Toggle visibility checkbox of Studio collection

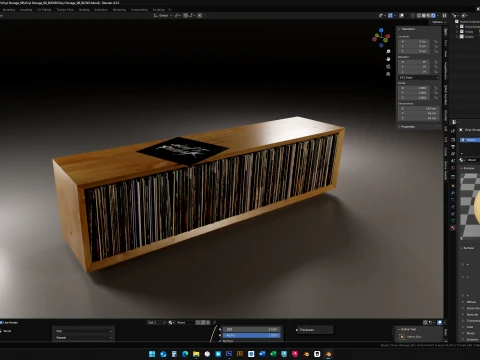462,36
